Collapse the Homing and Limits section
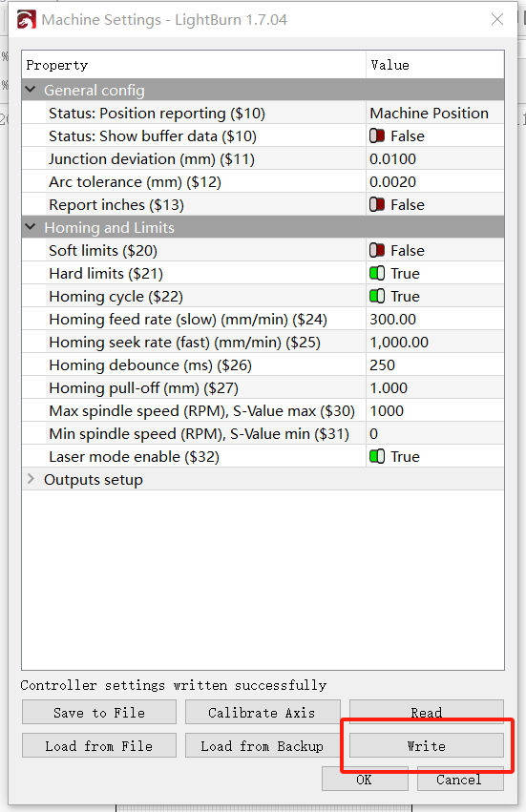 tap(31, 227)
